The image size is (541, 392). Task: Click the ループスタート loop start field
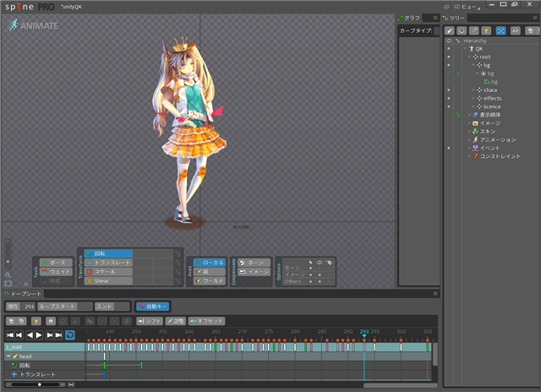(x=65, y=307)
